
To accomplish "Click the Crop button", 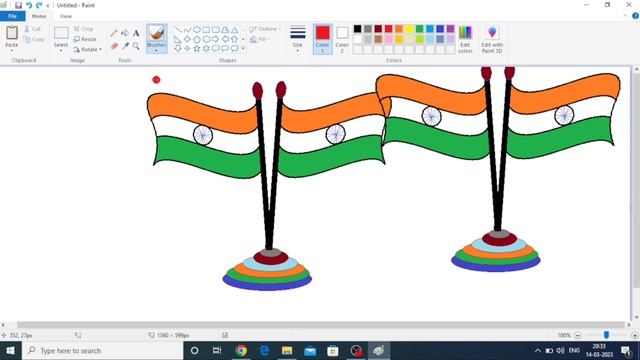I will point(84,29).
